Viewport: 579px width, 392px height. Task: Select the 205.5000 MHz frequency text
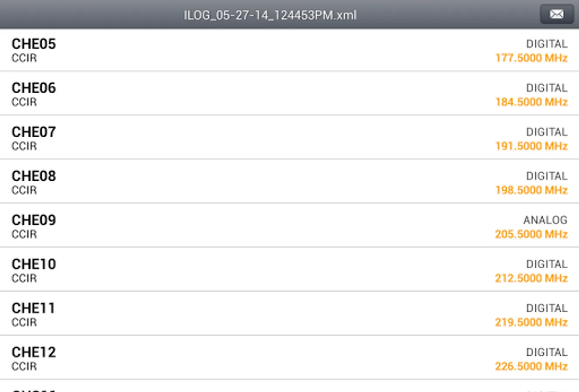point(531,234)
